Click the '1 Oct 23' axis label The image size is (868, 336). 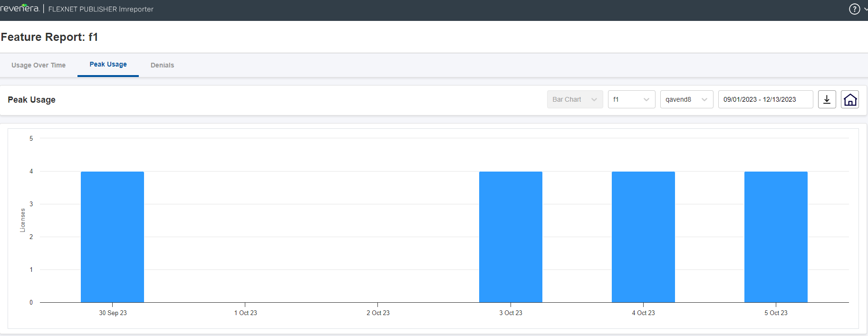[245, 313]
